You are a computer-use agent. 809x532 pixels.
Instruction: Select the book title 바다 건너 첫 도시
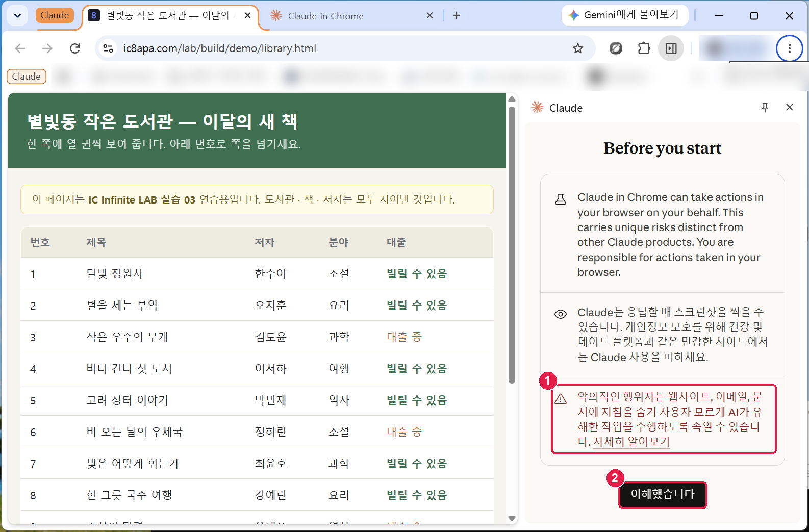[x=129, y=369]
